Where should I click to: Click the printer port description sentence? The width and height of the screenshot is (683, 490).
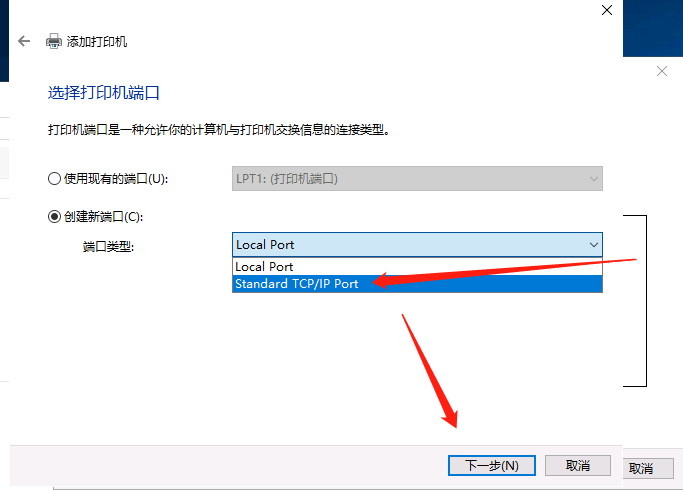point(219,129)
